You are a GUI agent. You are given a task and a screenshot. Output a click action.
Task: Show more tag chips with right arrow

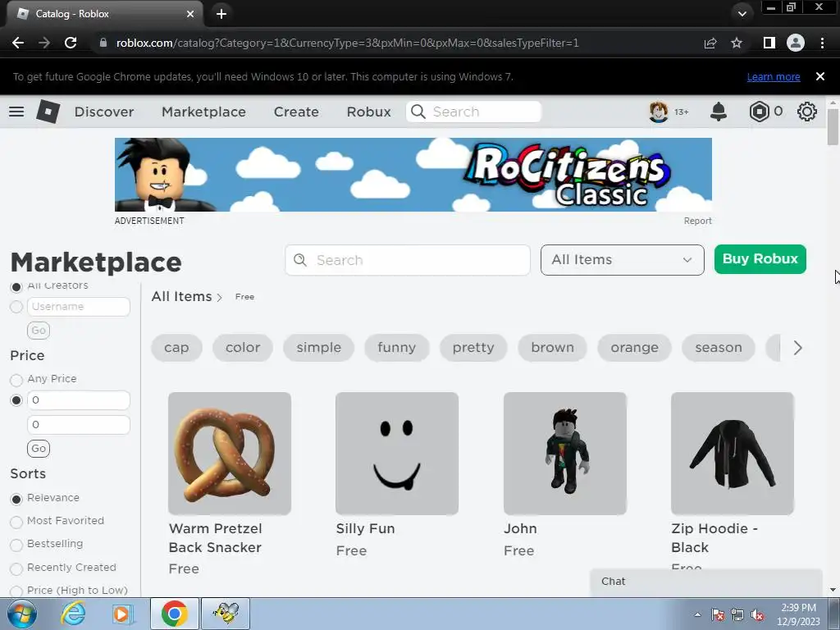pos(797,348)
